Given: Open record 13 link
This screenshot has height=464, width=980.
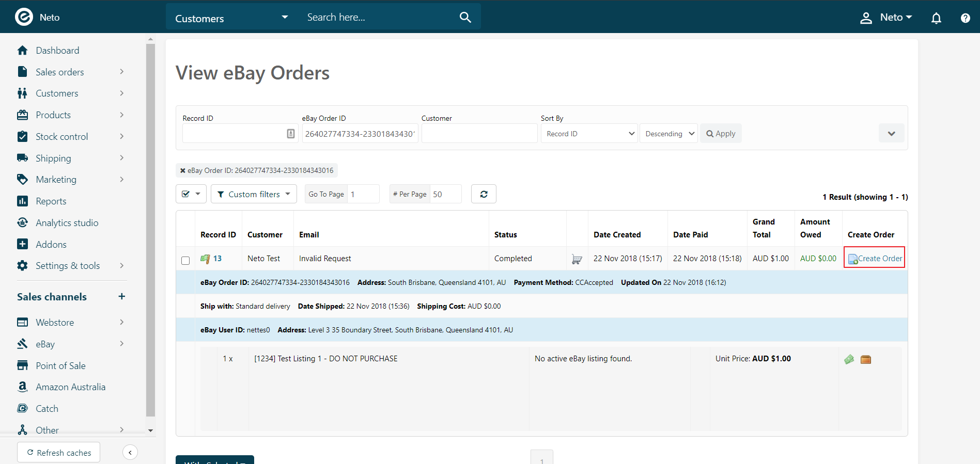Looking at the screenshot, I should (x=217, y=258).
